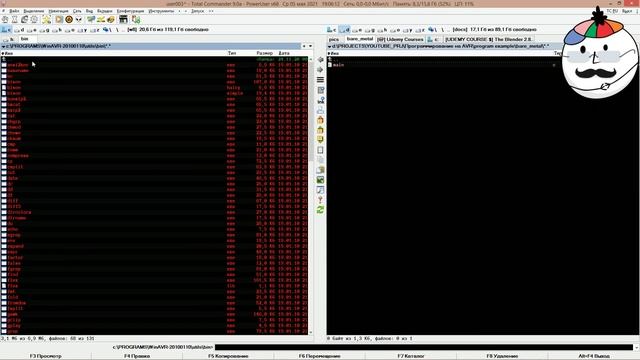Image resolution: width=640 pixels, height=360 pixels.
Task: Switch the right panel to drive g
Action: click(370, 30)
